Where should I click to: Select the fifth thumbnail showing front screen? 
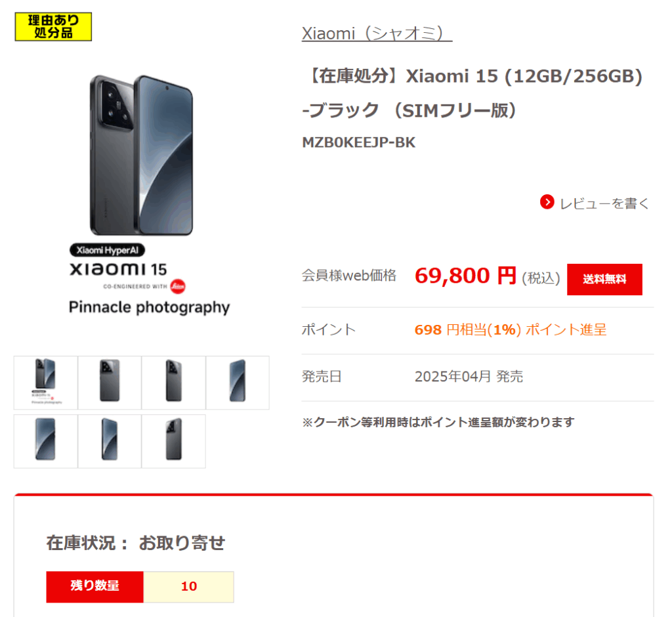point(46,441)
